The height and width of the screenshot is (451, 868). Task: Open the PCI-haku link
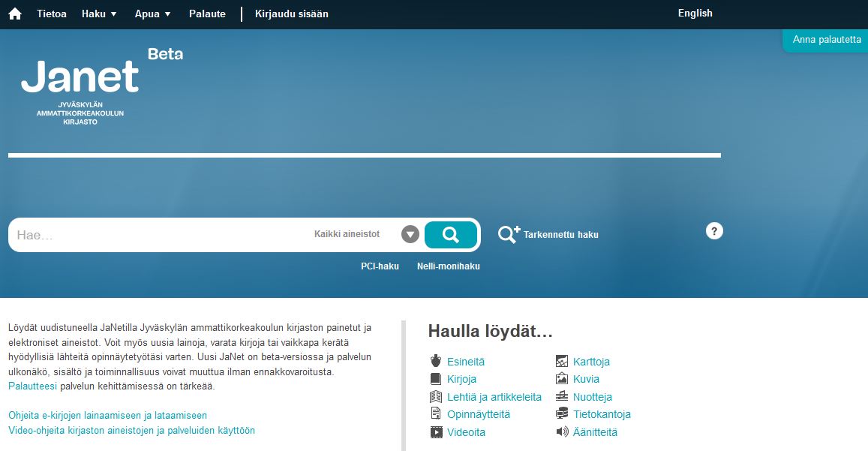pyautogui.click(x=380, y=266)
